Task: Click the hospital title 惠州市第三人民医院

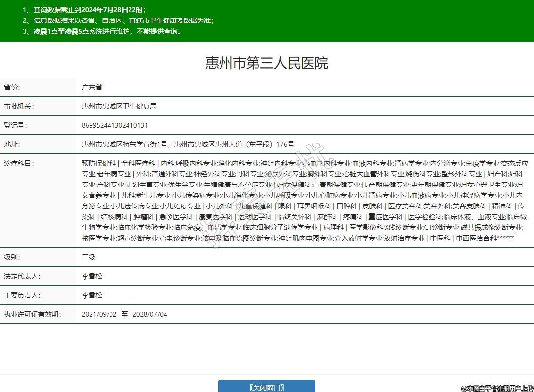Action: [267, 63]
